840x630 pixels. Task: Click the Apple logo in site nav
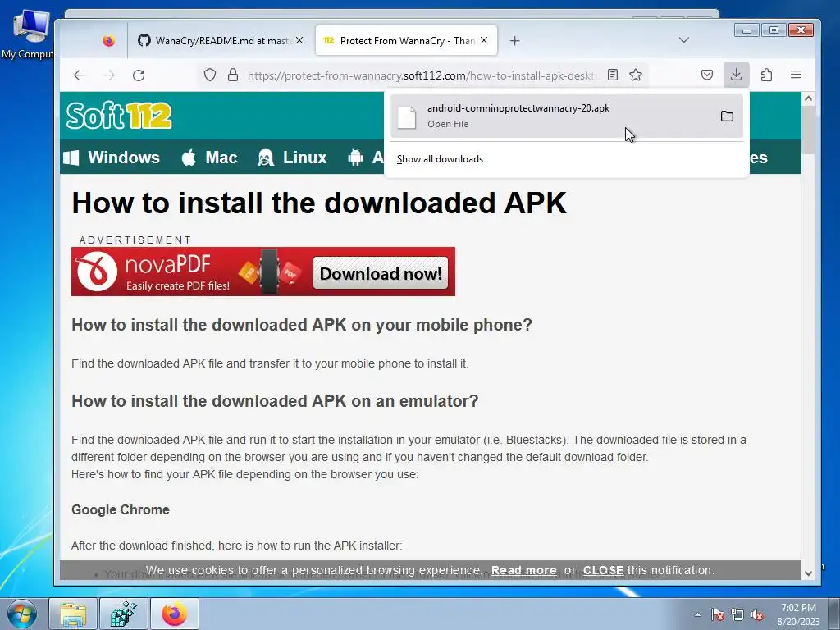click(x=189, y=157)
